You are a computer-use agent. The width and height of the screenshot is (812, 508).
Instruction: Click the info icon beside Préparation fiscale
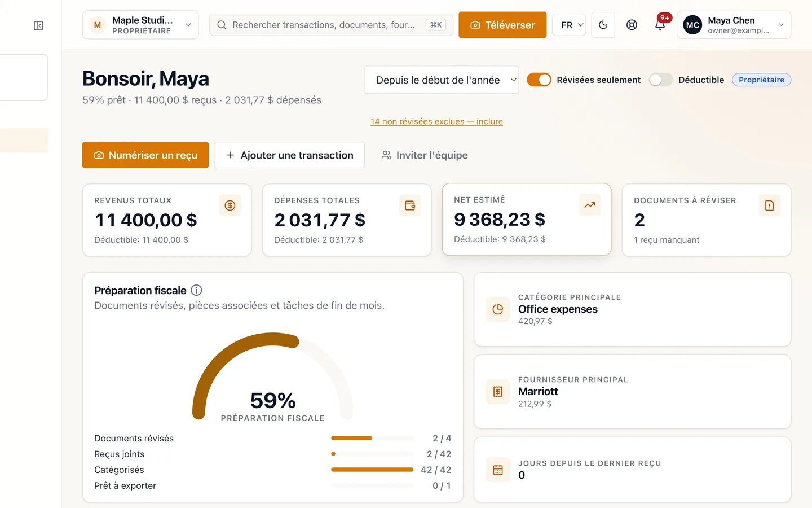[x=196, y=290]
